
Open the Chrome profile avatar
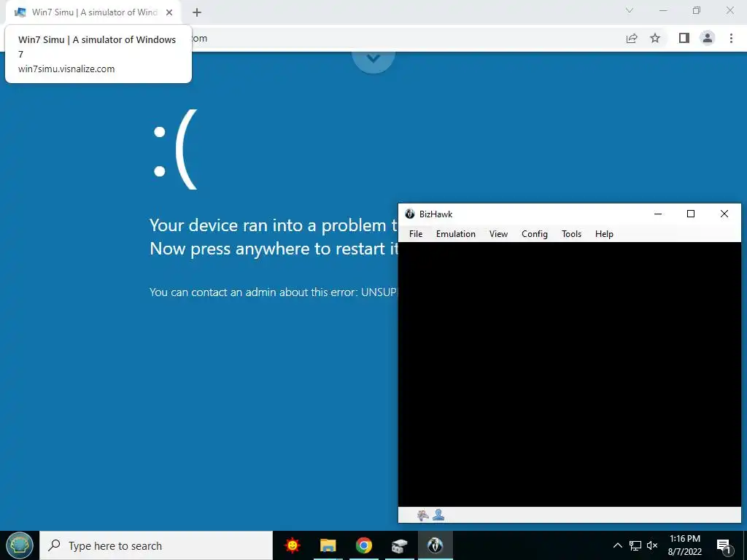[708, 38]
